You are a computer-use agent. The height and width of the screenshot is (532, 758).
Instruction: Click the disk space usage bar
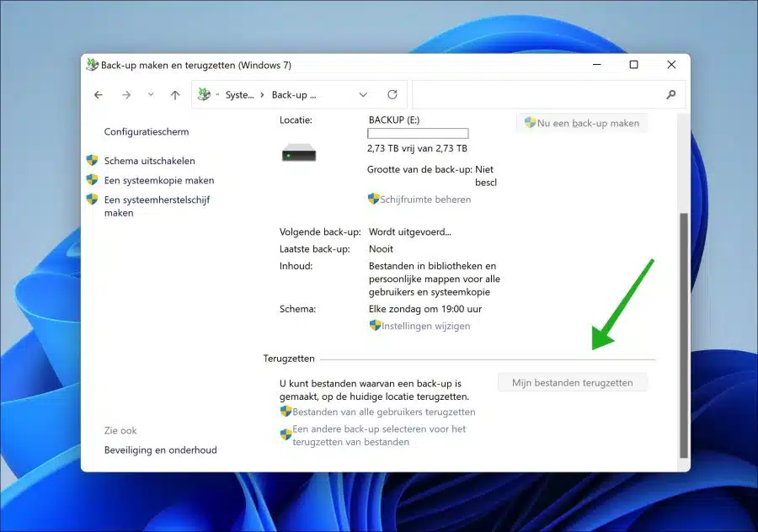point(418,133)
